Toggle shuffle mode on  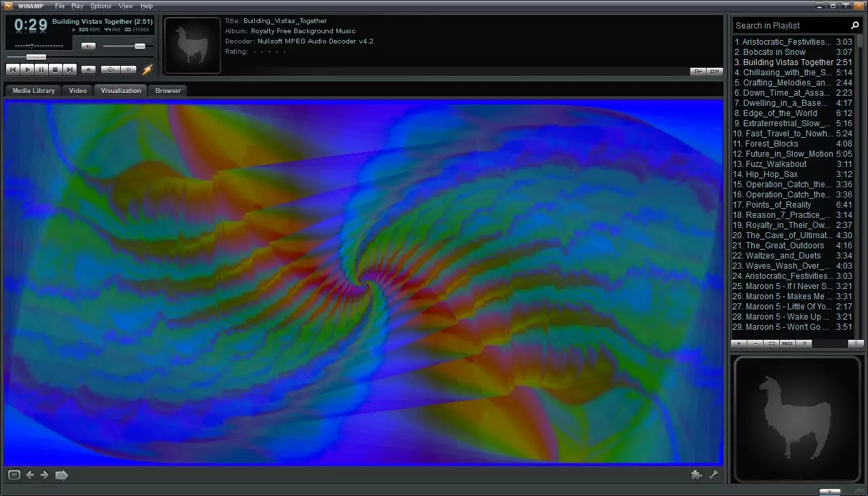click(110, 69)
